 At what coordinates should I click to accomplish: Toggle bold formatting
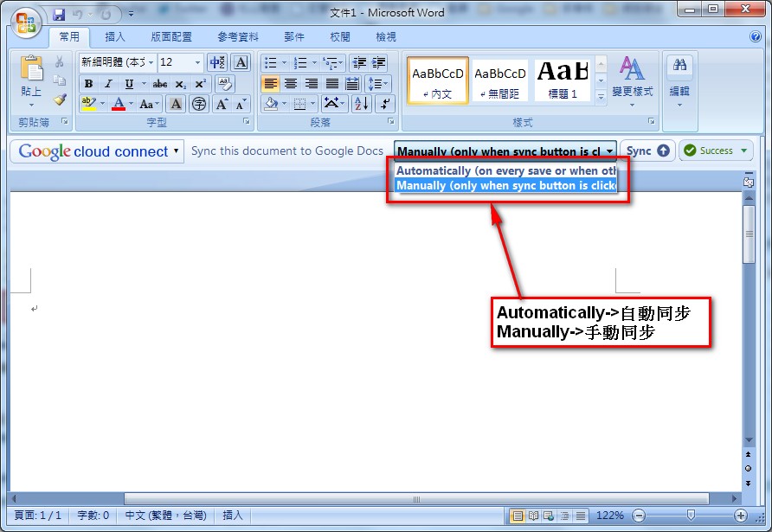[88, 84]
